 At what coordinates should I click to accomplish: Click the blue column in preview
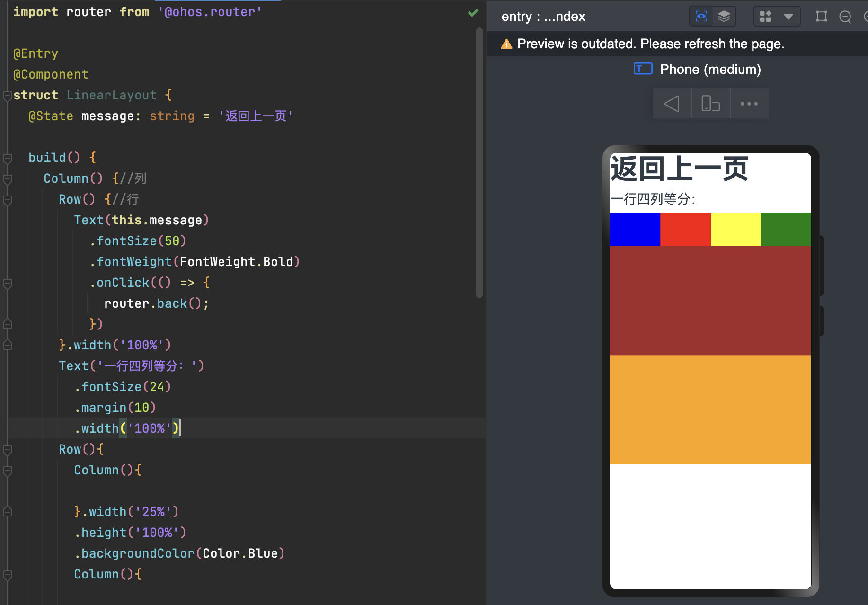(635, 229)
